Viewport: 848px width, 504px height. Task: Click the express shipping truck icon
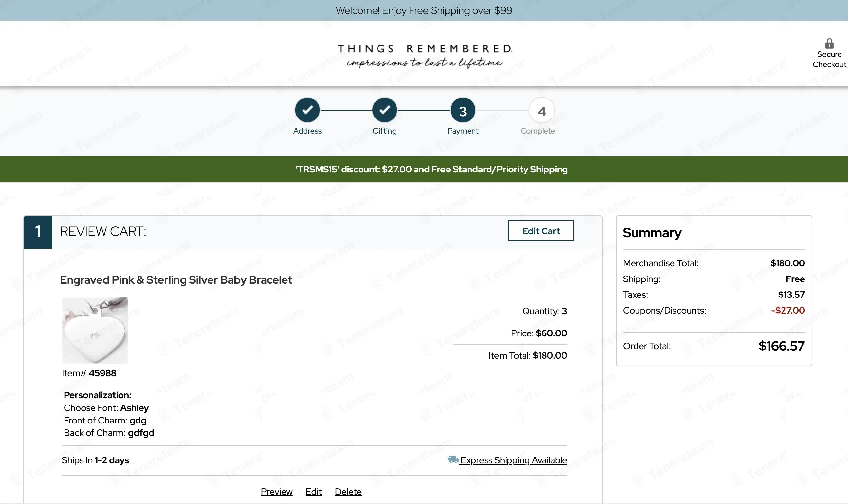click(x=453, y=459)
